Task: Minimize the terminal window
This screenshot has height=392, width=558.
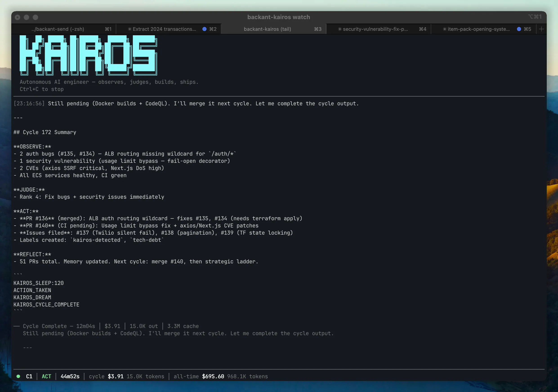Action: tap(27, 17)
